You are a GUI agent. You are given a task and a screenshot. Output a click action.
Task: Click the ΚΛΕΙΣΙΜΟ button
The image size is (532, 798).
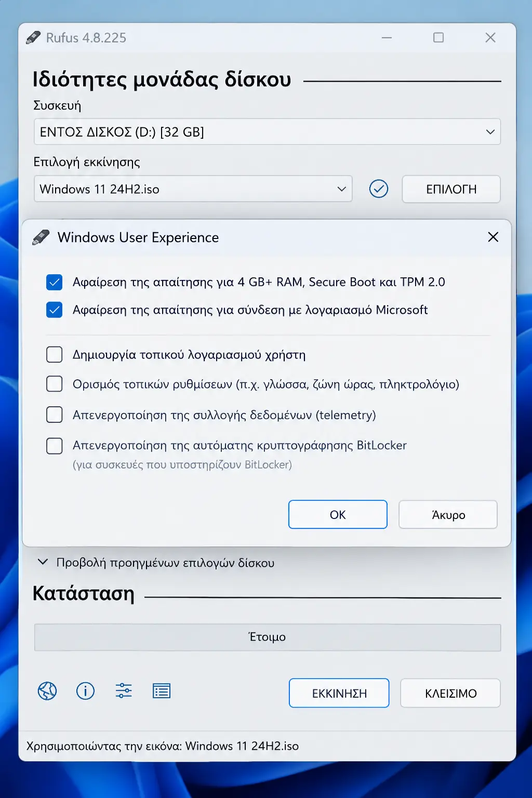pyautogui.click(x=450, y=693)
